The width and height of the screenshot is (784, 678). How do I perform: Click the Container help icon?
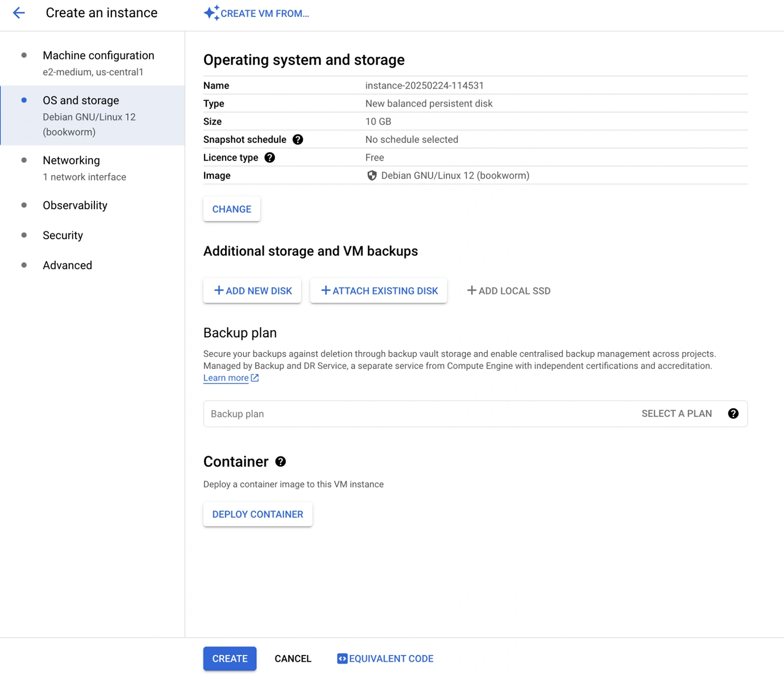[281, 462]
